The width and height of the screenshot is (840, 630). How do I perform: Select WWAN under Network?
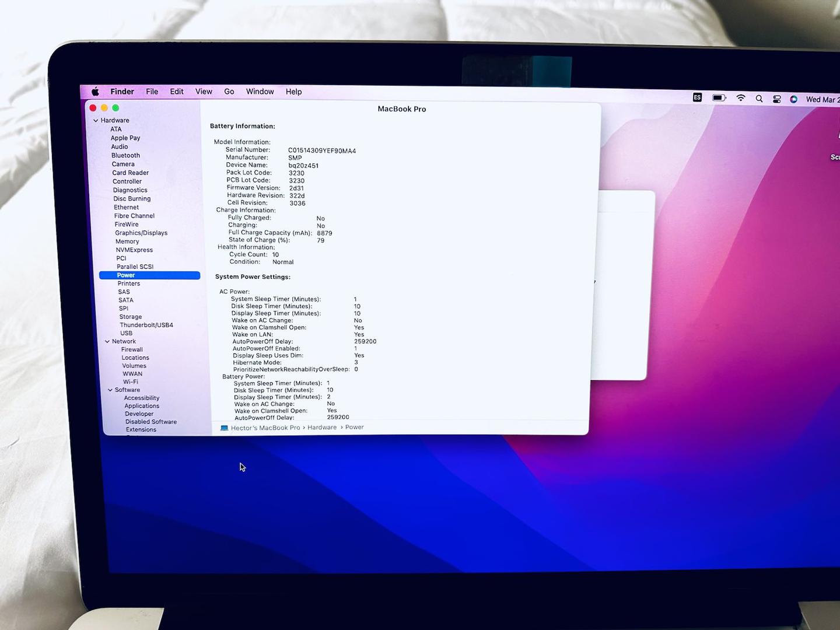point(132,374)
